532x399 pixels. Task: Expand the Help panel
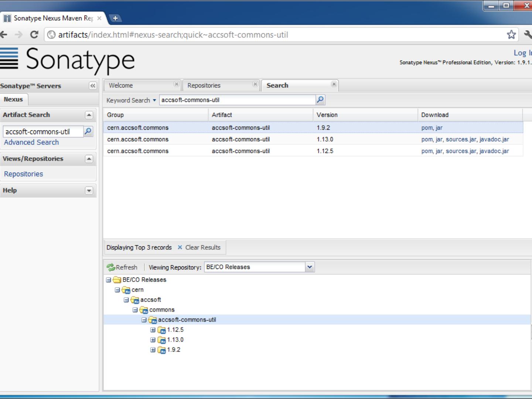(x=89, y=191)
